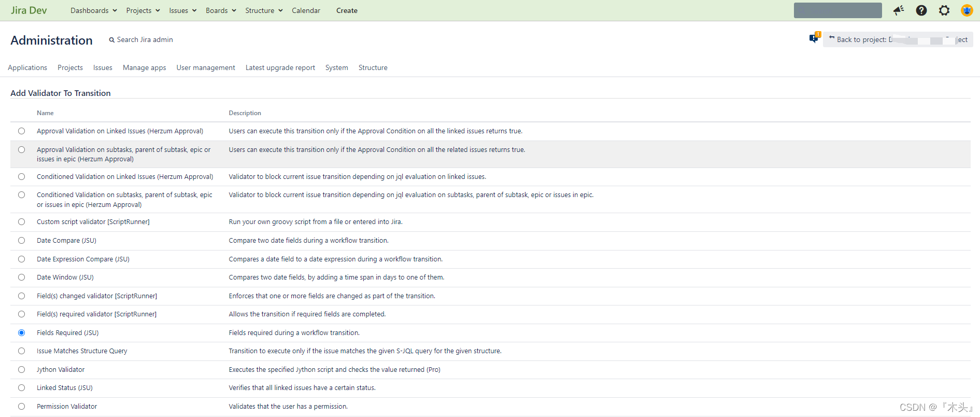Open the Manage apps admin tab

click(144, 67)
